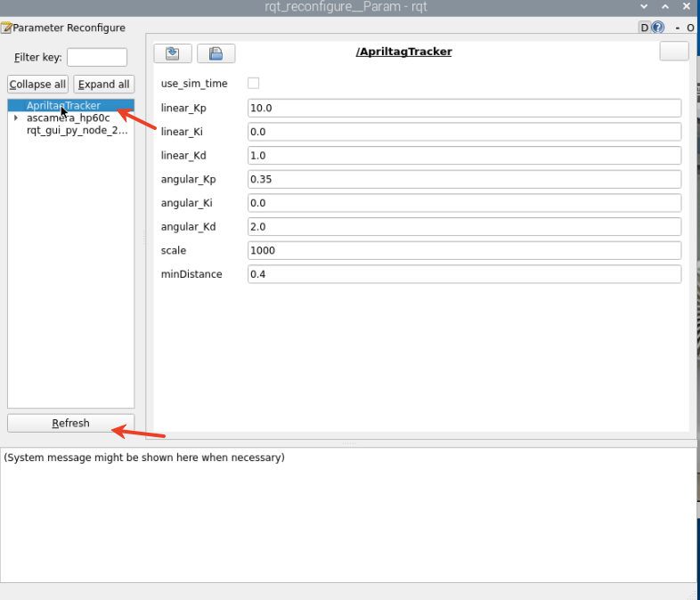Viewport: 700px width, 600px height.
Task: Open the help question-mark icon
Action: coord(657,28)
